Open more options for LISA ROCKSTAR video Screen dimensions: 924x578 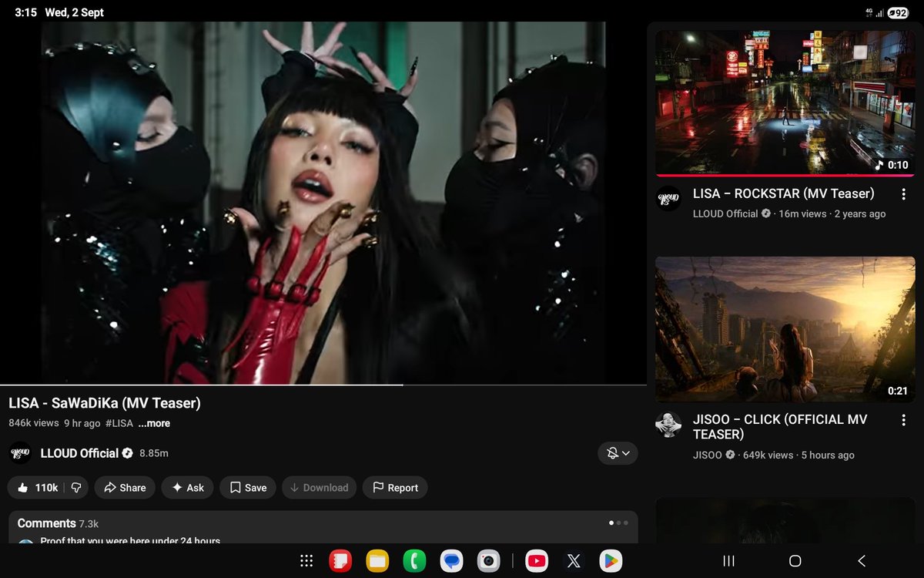click(x=904, y=194)
